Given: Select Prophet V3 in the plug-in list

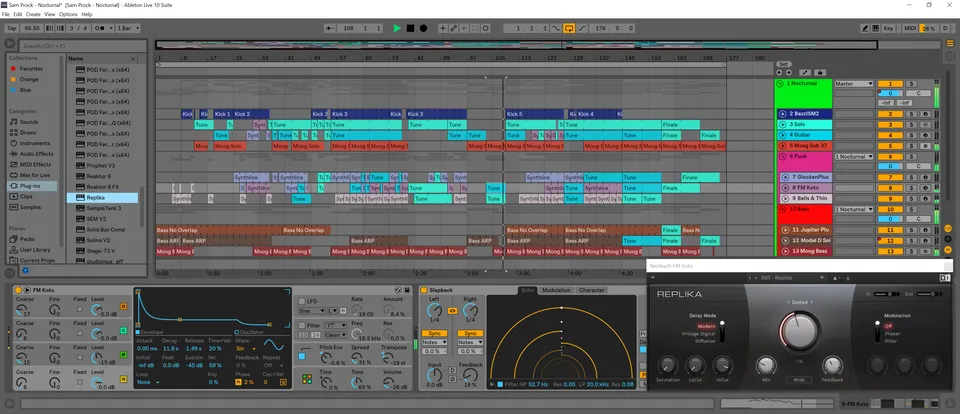Looking at the screenshot, I should (102, 165).
